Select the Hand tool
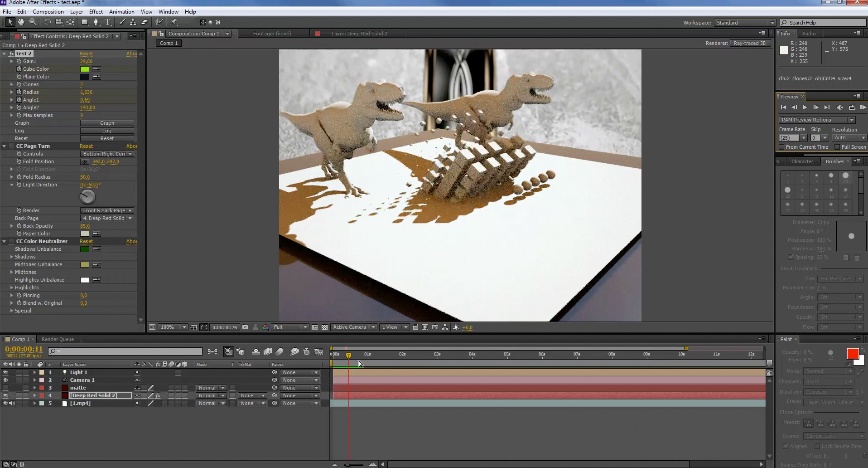This screenshot has width=868, height=468. pos(21,22)
